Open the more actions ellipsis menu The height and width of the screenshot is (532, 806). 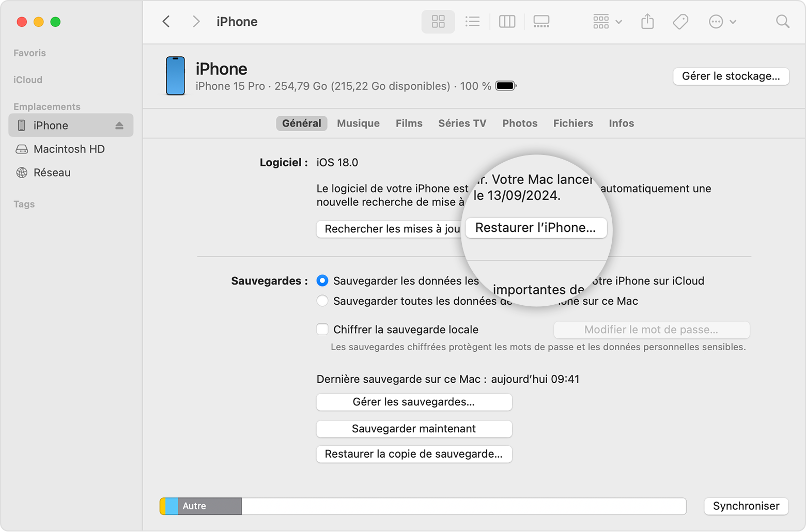click(x=722, y=22)
